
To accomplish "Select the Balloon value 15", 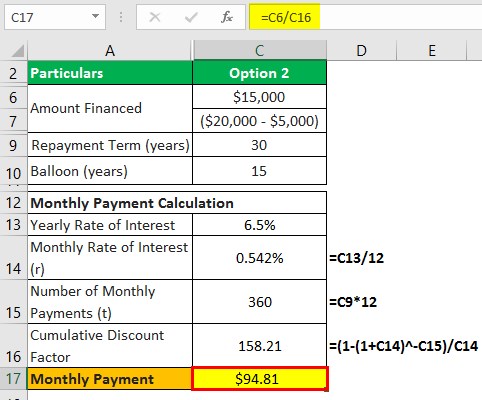I will pos(259,171).
